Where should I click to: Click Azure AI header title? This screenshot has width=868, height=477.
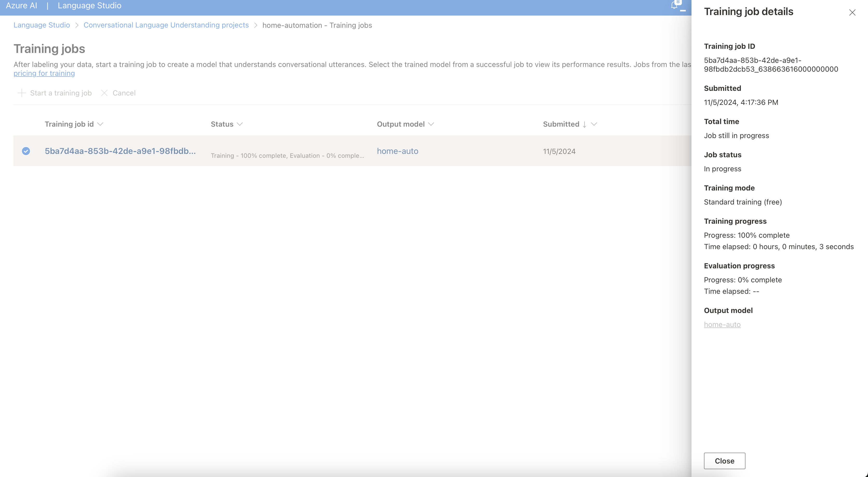click(21, 6)
